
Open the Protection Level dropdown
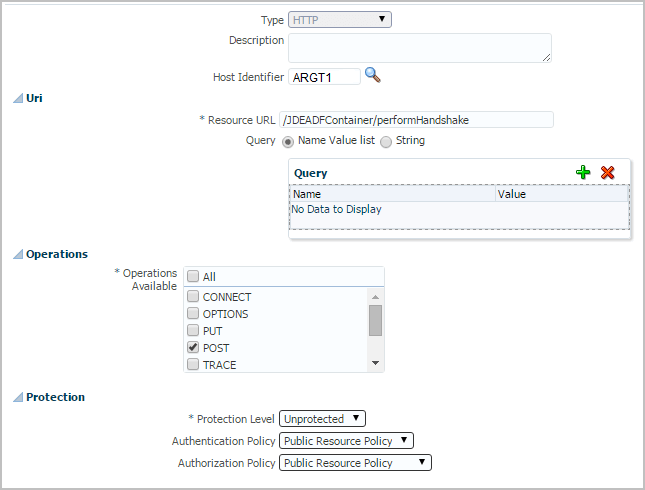coord(323,419)
